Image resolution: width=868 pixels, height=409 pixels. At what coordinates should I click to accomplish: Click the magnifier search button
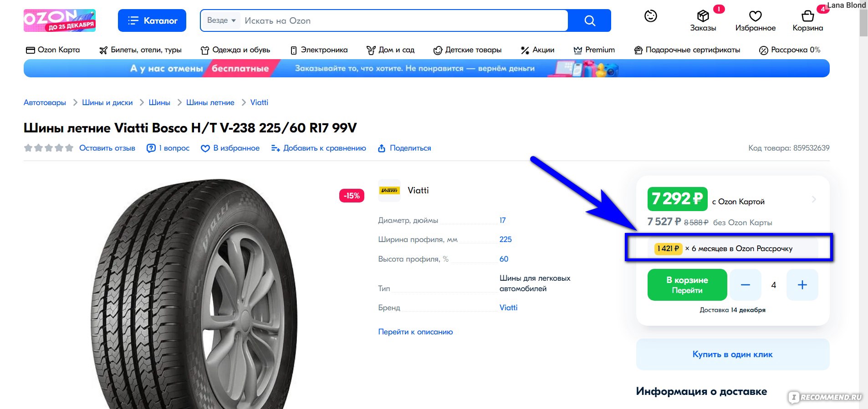(x=590, y=20)
